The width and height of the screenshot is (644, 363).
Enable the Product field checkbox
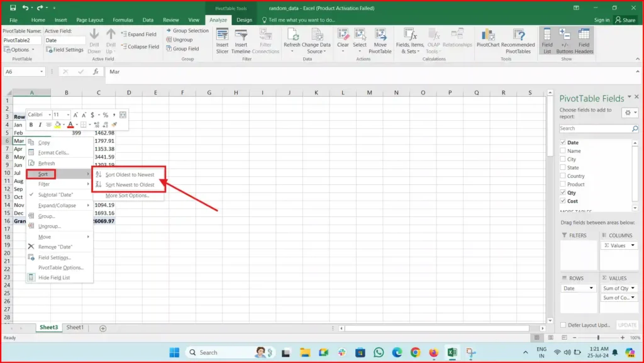(564, 184)
